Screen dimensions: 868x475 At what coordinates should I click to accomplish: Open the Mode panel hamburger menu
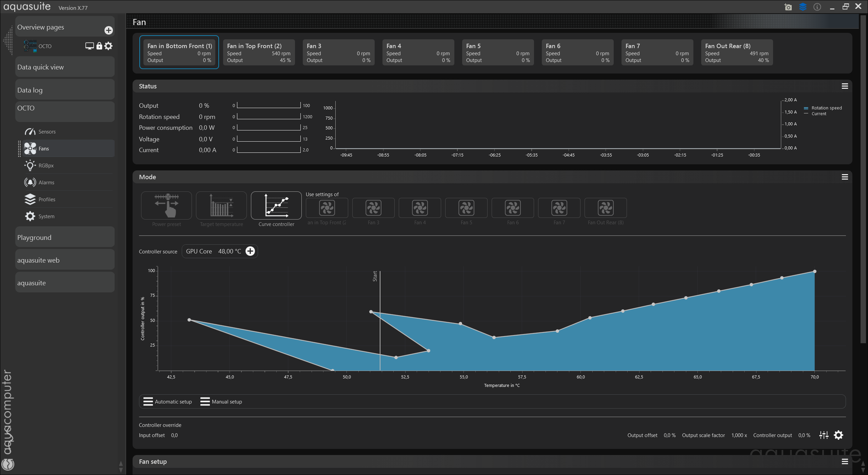(x=845, y=177)
